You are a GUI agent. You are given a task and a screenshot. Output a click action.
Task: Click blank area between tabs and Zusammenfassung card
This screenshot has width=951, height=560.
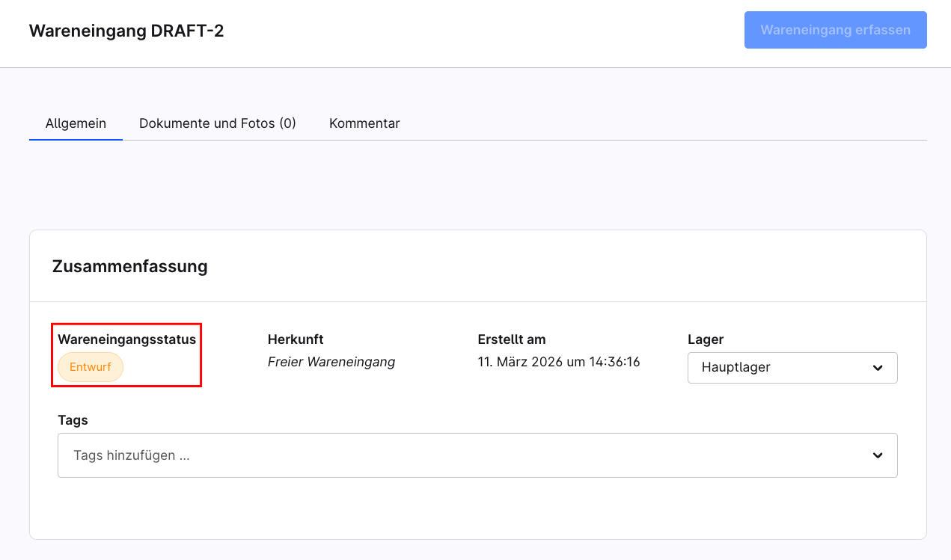pos(477,185)
